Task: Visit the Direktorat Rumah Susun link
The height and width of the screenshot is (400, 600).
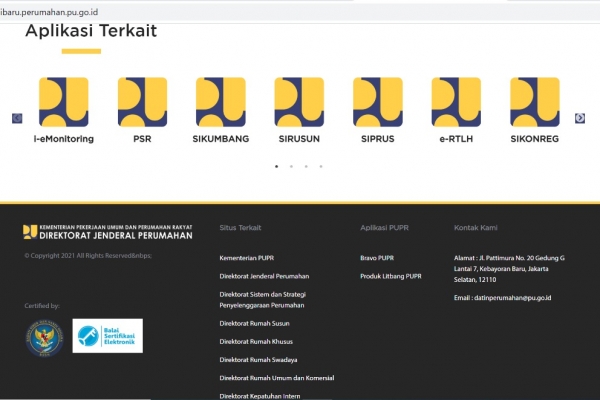Action: pyautogui.click(x=256, y=324)
